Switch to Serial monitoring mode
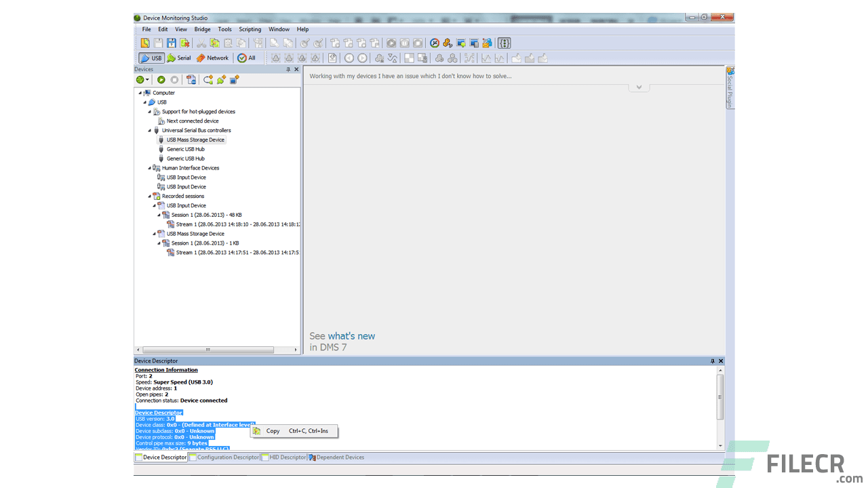This screenshot has height=488, width=868. [178, 58]
